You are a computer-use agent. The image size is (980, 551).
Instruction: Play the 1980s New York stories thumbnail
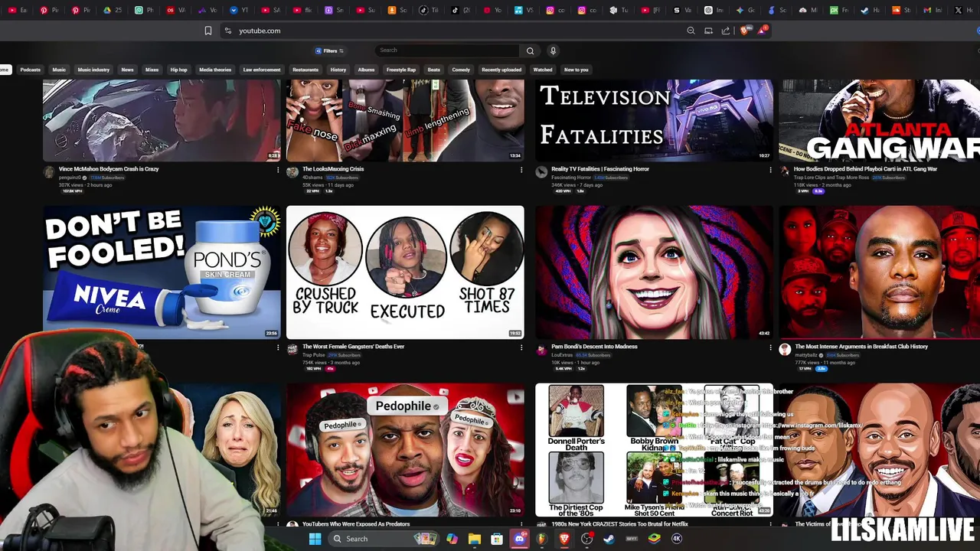click(x=654, y=450)
